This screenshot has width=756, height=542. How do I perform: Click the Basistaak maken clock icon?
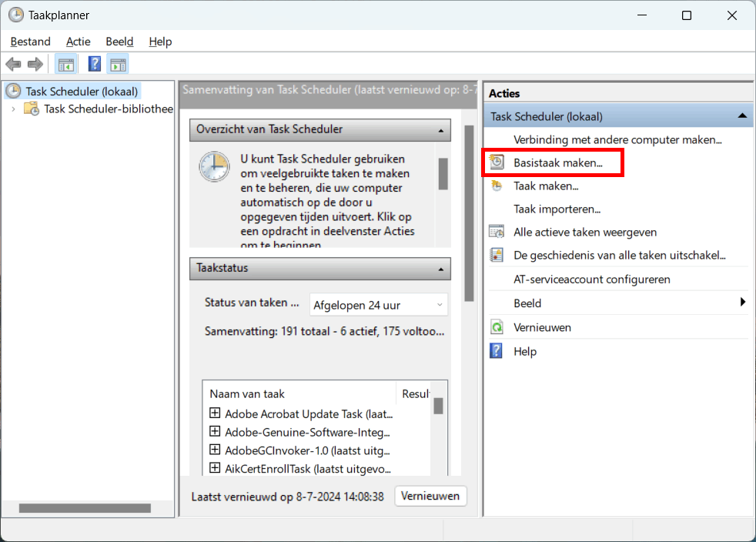497,162
